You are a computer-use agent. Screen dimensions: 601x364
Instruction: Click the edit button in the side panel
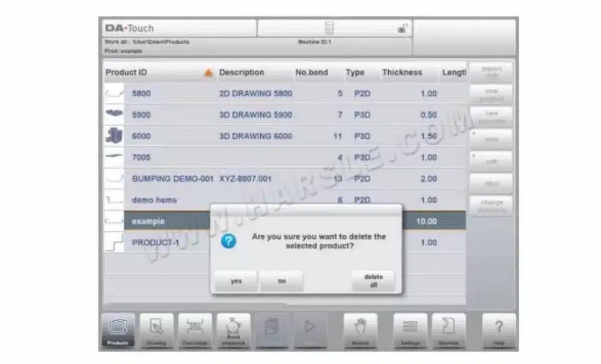click(x=492, y=162)
